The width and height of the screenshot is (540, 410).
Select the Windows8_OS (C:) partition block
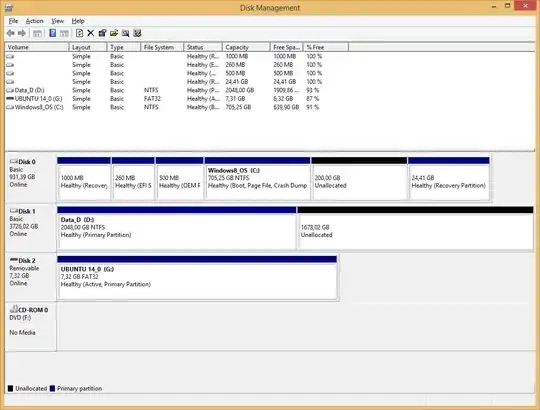click(257, 178)
